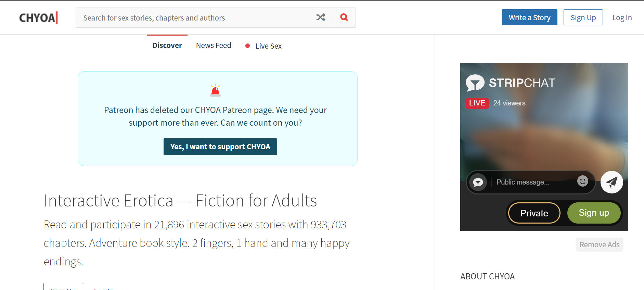The image size is (644, 290).
Task: Click the Stripchat logo in ad
Action: [x=510, y=83]
